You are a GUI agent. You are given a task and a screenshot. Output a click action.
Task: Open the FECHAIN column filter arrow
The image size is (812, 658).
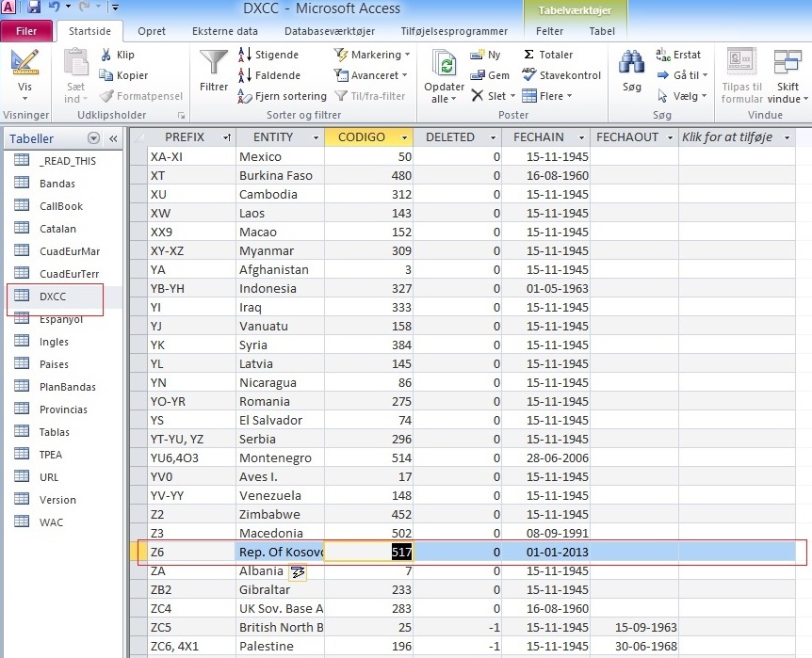click(581, 137)
